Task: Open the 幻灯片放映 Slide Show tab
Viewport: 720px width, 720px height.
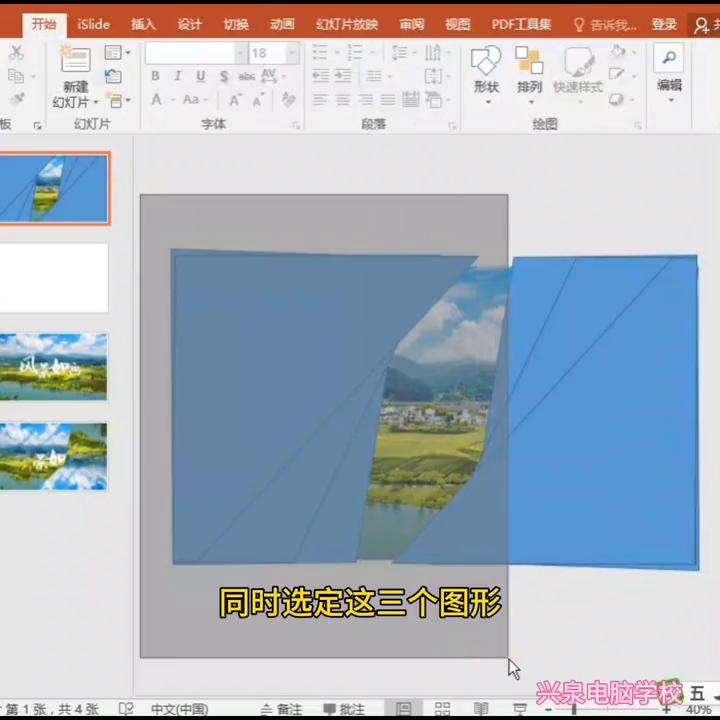Action: click(x=347, y=24)
